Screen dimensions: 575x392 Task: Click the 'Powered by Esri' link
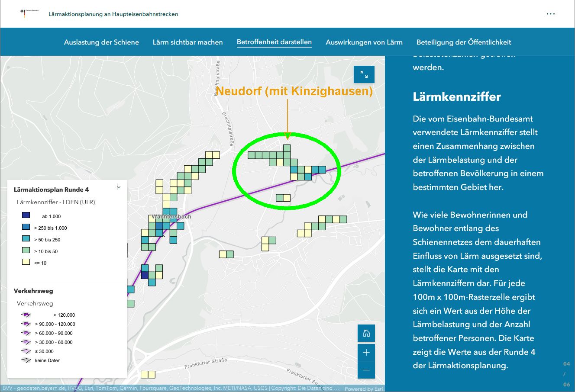point(364,389)
